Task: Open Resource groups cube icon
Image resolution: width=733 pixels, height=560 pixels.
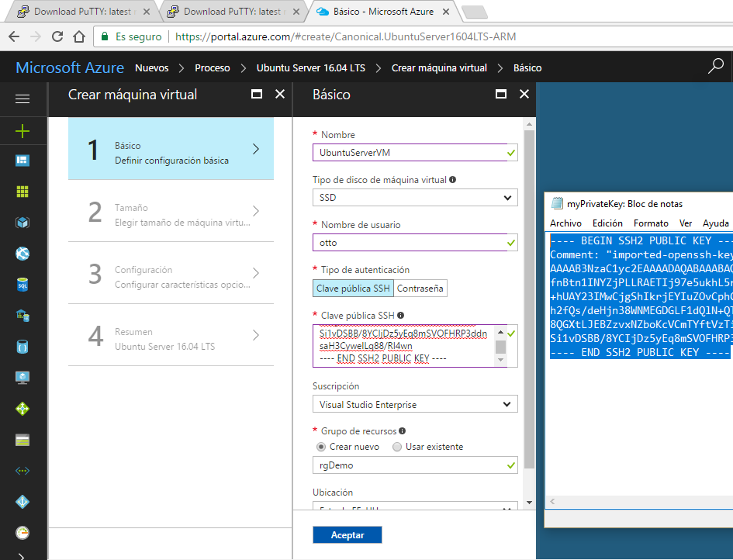Action: pyautogui.click(x=22, y=223)
